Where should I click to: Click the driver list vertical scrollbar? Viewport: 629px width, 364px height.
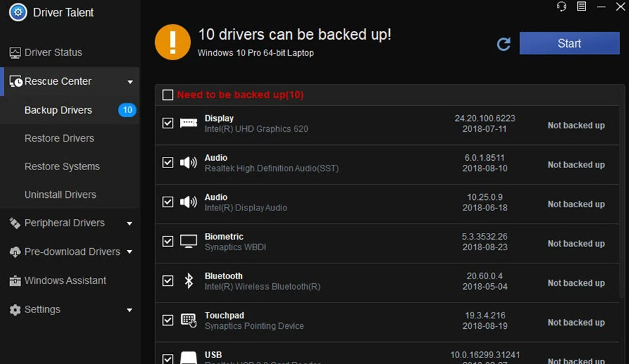point(622,193)
